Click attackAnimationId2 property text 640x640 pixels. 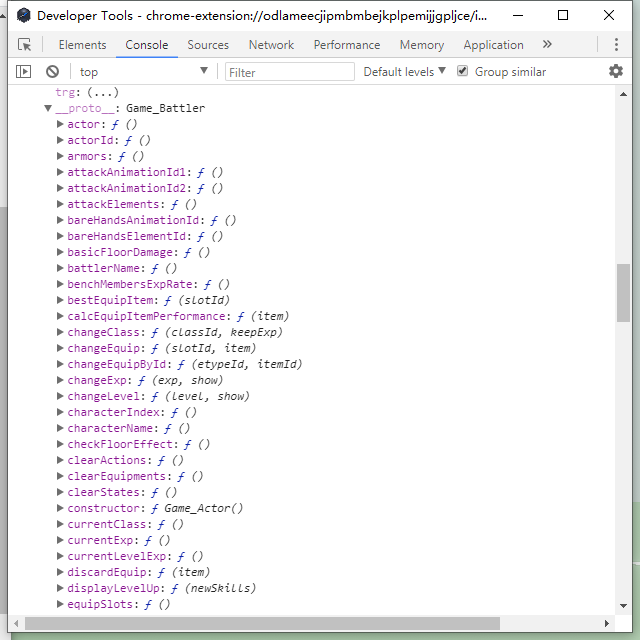coord(127,188)
